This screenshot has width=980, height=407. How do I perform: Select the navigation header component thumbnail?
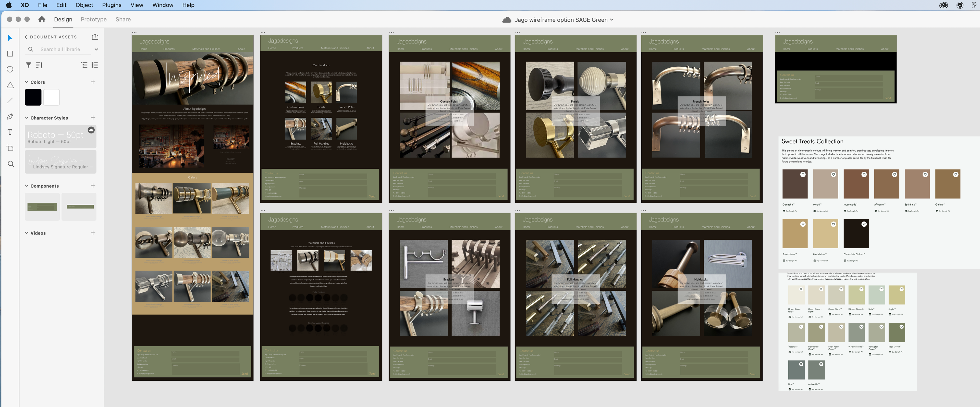(79, 207)
